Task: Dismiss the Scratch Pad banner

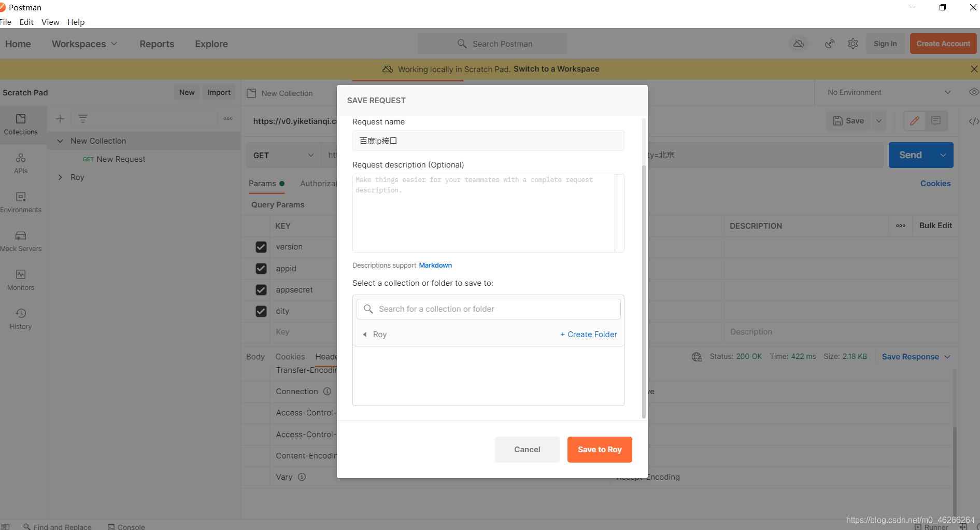Action: pos(974,69)
